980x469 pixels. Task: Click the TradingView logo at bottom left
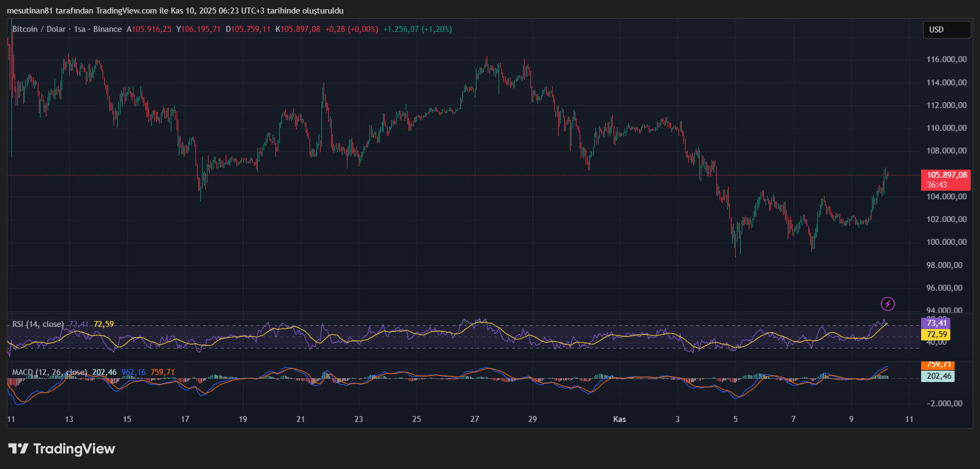62,448
